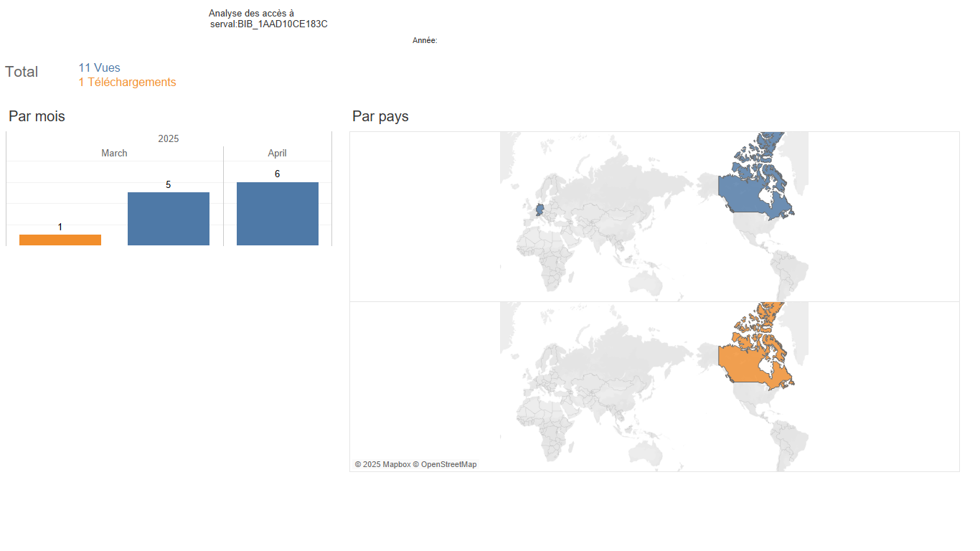Select the April month header
This screenshot has width=980, height=551.
(278, 153)
